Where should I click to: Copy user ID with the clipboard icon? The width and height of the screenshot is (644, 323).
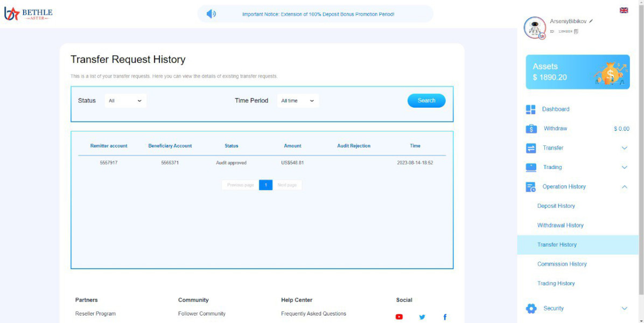[576, 32]
